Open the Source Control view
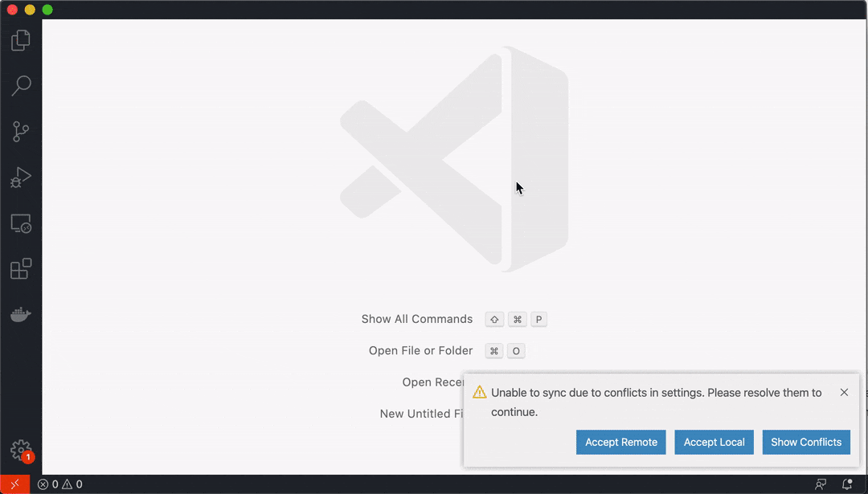The width and height of the screenshot is (868, 494). pyautogui.click(x=21, y=132)
